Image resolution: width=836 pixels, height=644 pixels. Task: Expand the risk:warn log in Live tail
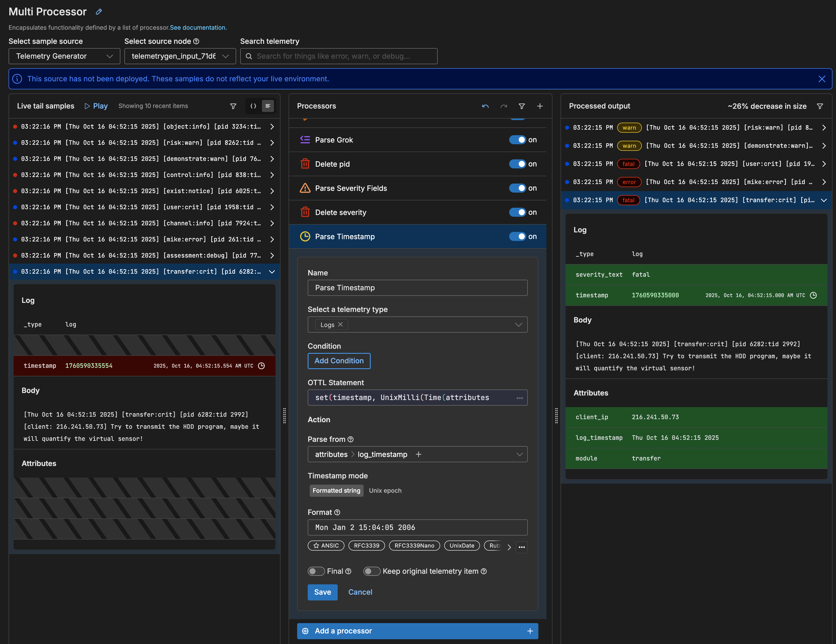272,143
